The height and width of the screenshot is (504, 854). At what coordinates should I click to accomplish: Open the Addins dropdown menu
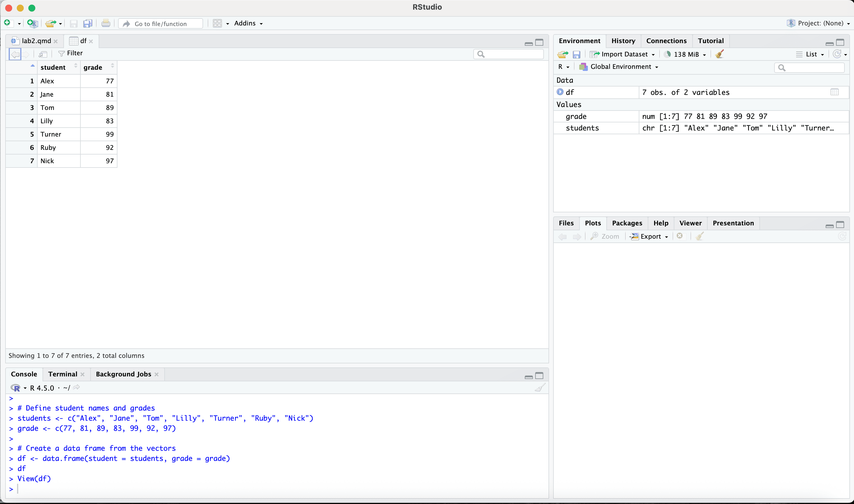coord(248,23)
